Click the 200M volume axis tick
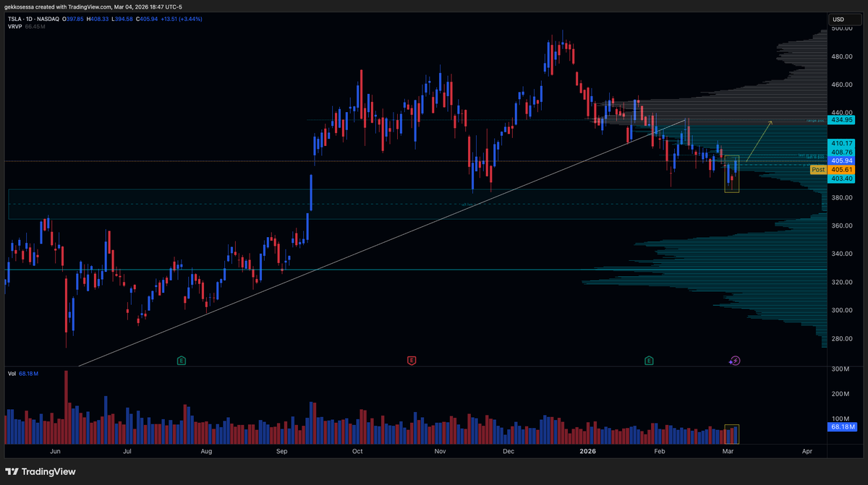This screenshot has width=868, height=485. [x=839, y=394]
